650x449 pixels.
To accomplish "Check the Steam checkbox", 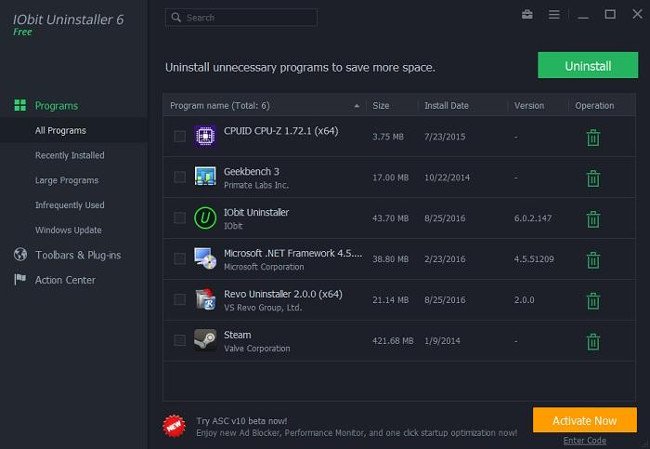I will point(179,340).
